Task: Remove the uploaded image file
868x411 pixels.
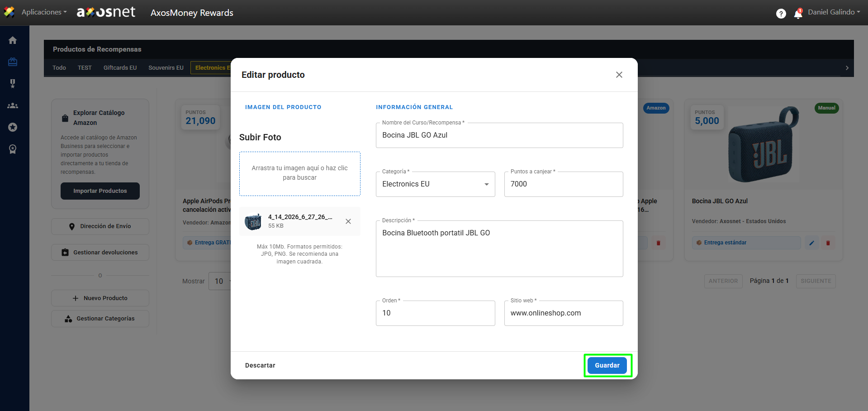Action: (348, 221)
